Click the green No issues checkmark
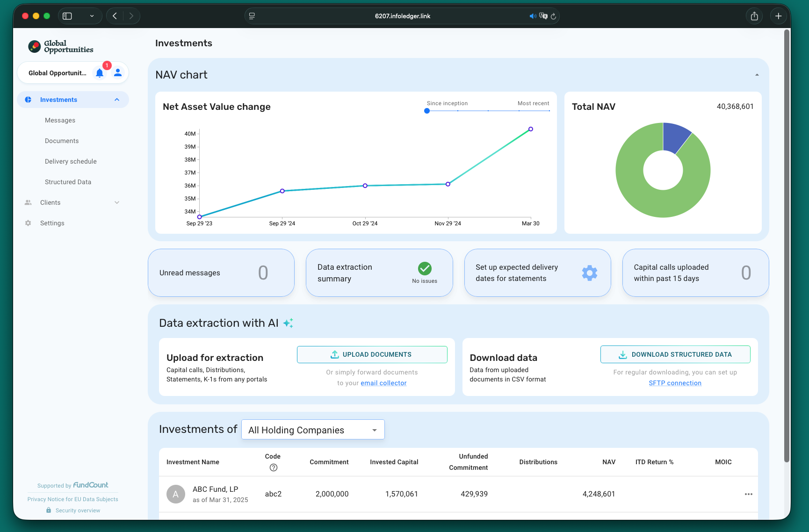809x532 pixels. pos(425,268)
